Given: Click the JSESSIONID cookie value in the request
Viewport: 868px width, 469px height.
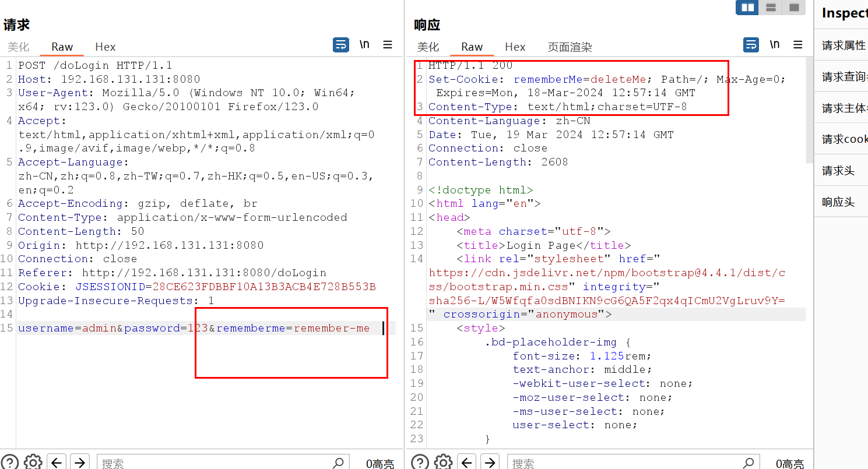Looking at the screenshot, I should [x=264, y=287].
